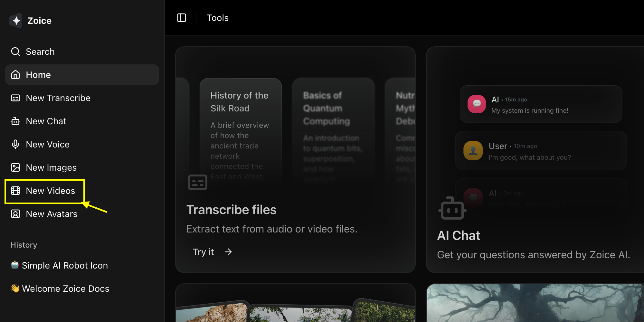Open Welcome Zoice Docs history entry
644x322 pixels.
[82, 289]
